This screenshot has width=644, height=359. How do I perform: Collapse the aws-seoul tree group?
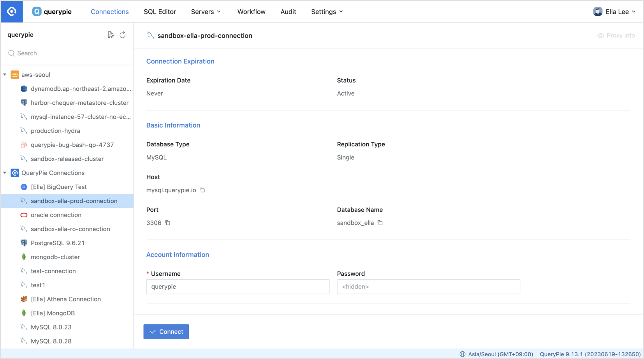[x=5, y=75]
